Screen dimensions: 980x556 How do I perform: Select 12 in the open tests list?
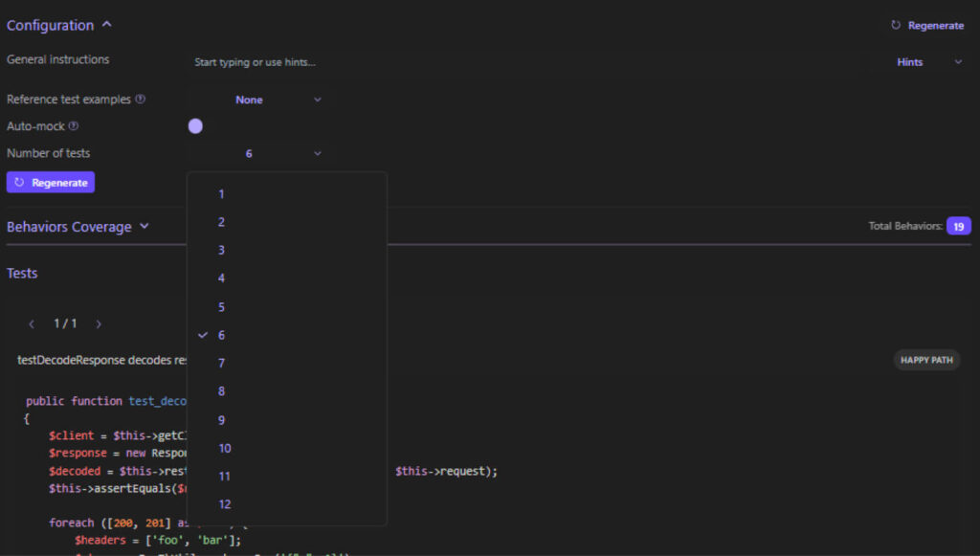pos(223,504)
